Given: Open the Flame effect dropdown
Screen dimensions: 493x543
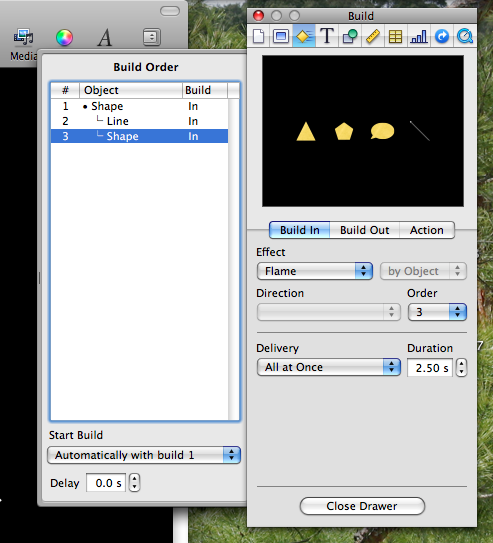Looking at the screenshot, I should click(315, 271).
